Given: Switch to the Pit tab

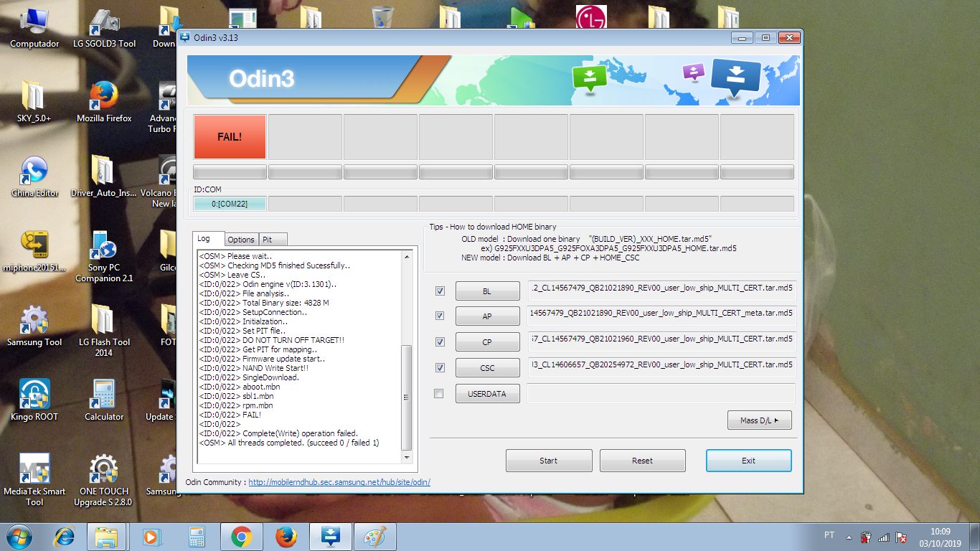Looking at the screenshot, I should tap(273, 240).
